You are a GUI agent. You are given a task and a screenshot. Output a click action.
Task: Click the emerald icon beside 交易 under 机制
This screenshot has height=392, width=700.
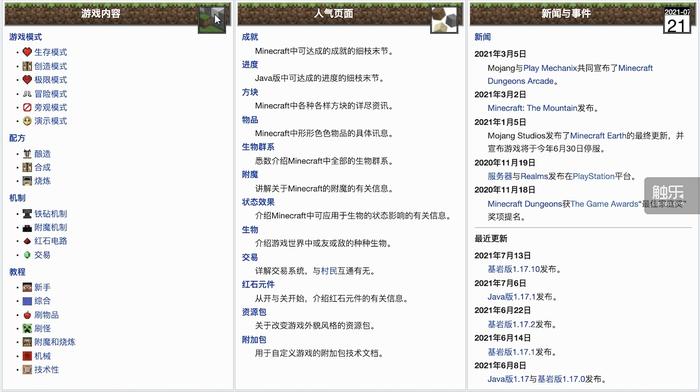click(27, 255)
